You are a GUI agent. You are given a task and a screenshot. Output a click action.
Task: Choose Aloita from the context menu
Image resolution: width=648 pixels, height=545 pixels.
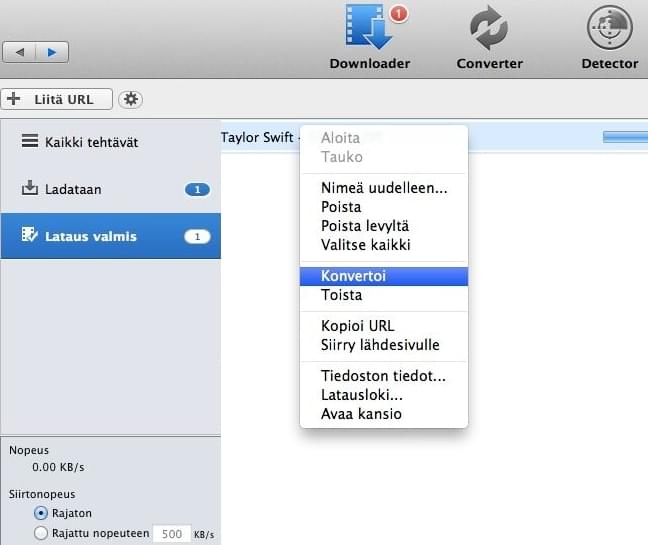click(x=384, y=138)
